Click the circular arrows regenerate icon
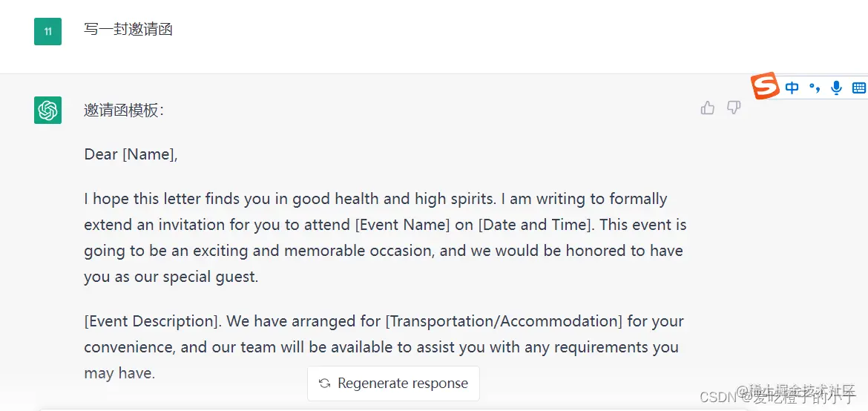 tap(324, 384)
